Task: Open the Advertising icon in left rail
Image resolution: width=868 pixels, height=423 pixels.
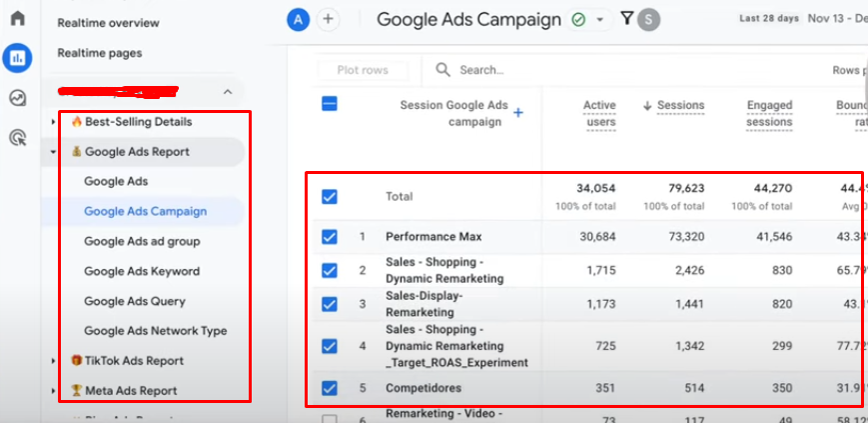Action: point(17,138)
